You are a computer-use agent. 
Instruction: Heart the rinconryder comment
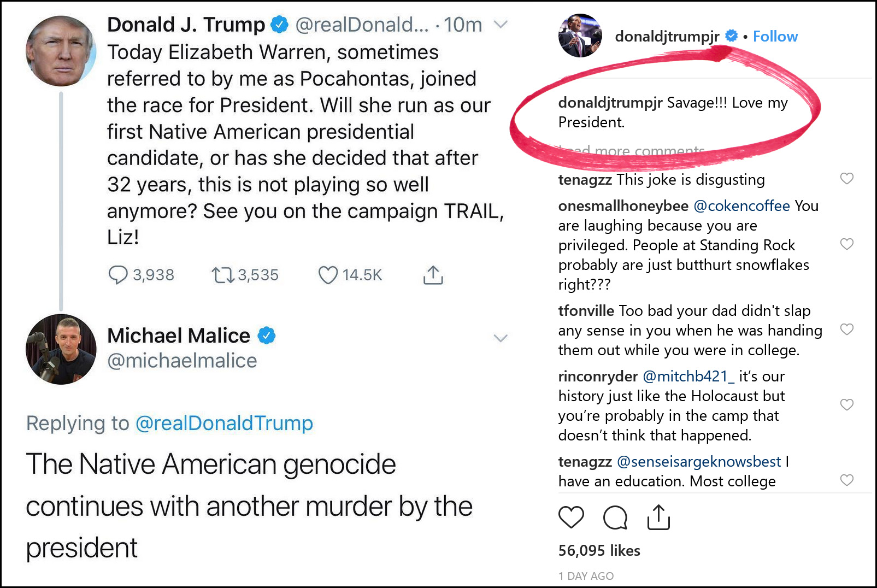(846, 404)
